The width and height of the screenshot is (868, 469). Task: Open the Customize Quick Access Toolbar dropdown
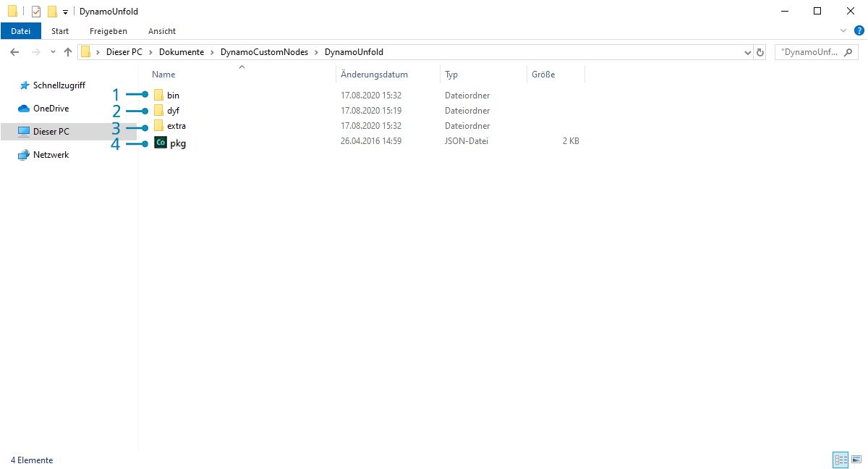click(65, 12)
